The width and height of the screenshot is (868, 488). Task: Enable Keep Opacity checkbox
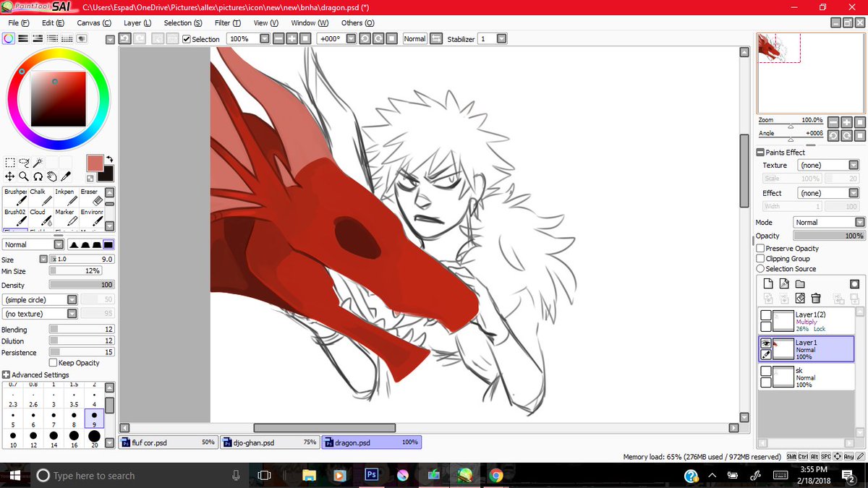tap(53, 363)
